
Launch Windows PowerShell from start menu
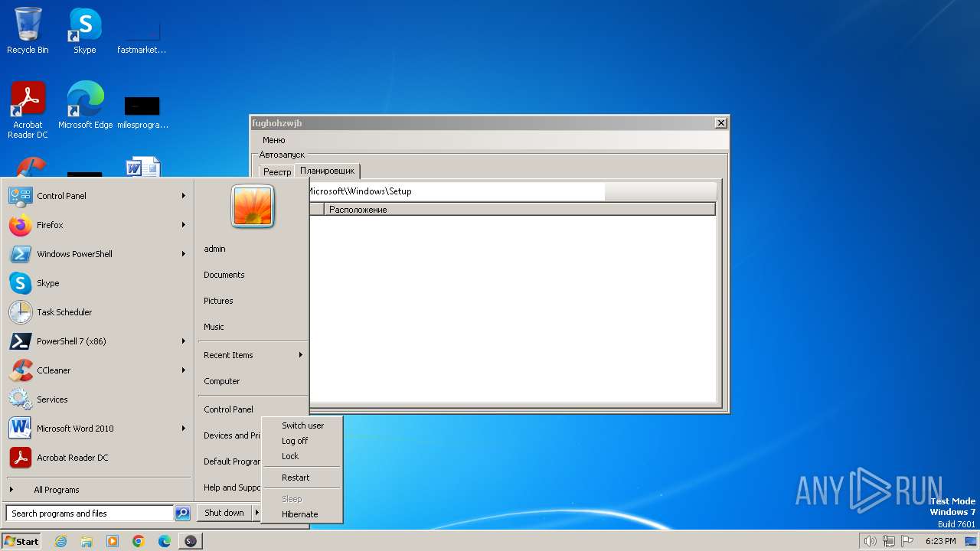pos(97,254)
